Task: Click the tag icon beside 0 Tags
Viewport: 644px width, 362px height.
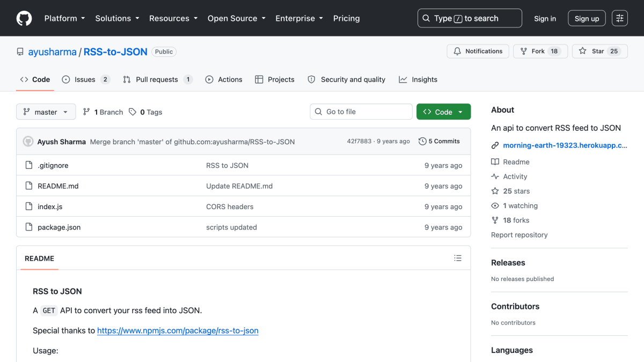Action: pos(133,112)
